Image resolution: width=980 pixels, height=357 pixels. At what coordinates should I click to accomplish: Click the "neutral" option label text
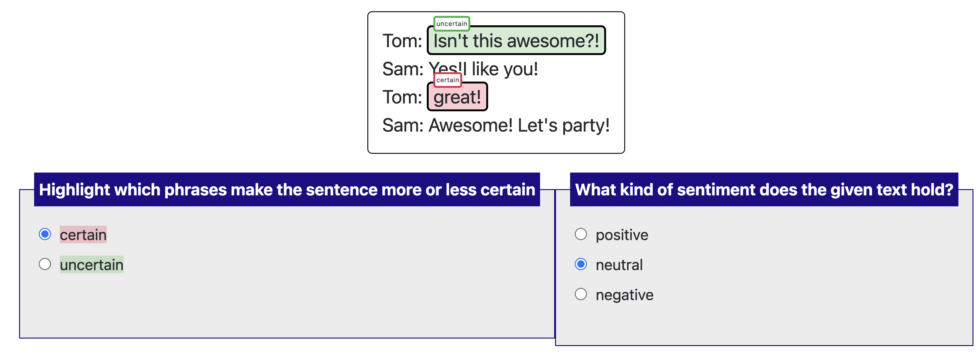619,264
